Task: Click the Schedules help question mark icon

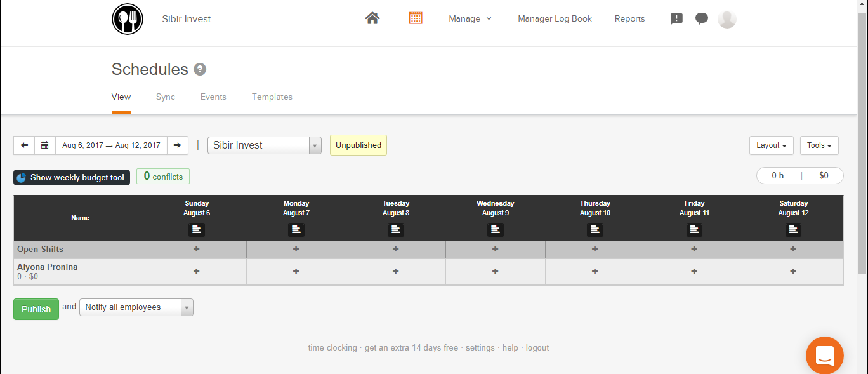Action: pos(200,69)
